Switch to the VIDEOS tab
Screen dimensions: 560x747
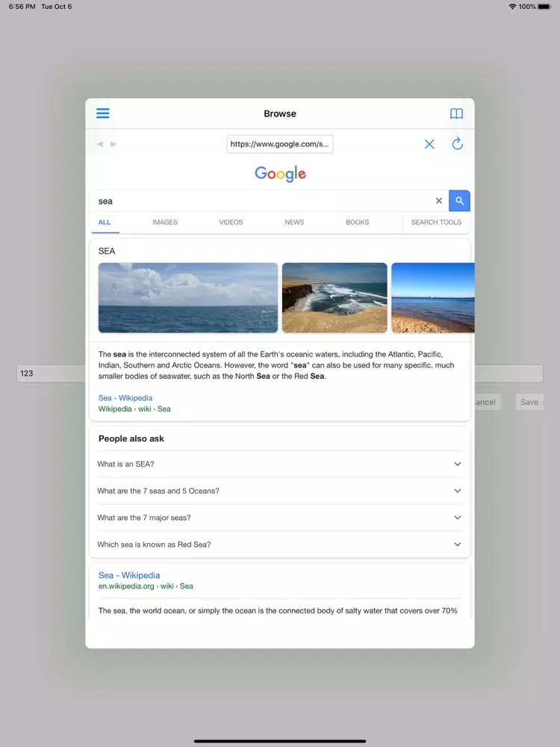coord(231,222)
